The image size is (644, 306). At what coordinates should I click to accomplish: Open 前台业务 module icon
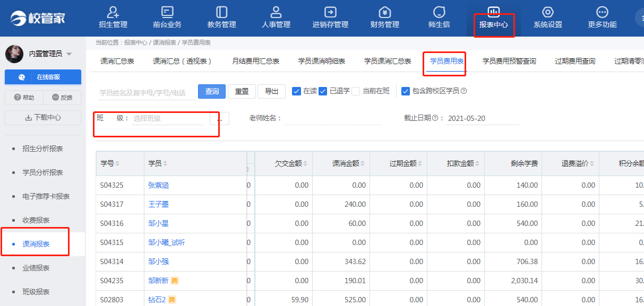[167, 12]
